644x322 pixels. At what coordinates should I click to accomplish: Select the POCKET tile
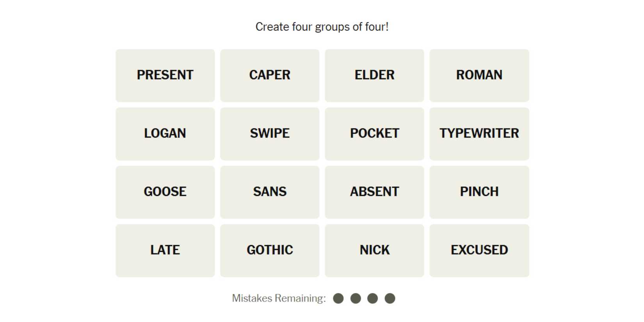tap(374, 133)
